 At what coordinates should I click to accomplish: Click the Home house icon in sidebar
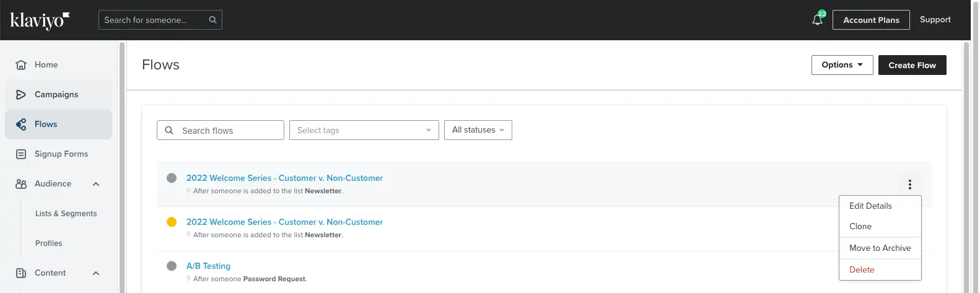pos(21,65)
